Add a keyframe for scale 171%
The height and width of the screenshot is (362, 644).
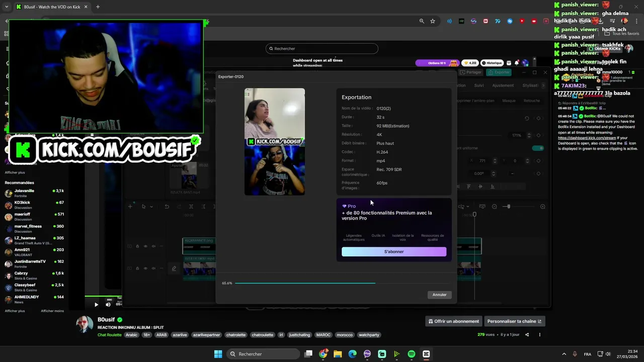click(x=538, y=135)
